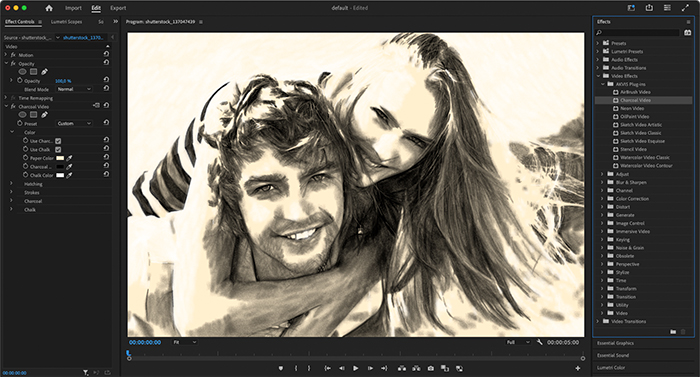Toggle the Charcoal Video fx switch
Viewport: 700px width, 377px height.
[x=13, y=106]
